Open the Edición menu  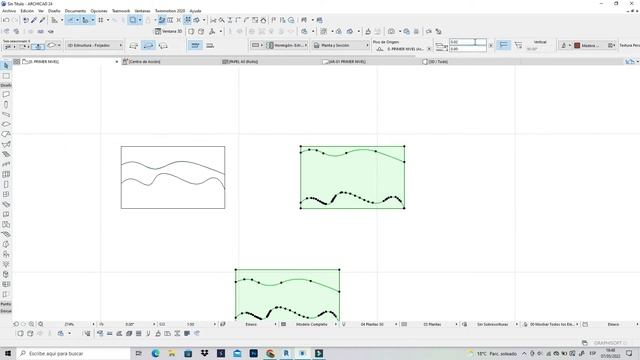pyautogui.click(x=27, y=11)
